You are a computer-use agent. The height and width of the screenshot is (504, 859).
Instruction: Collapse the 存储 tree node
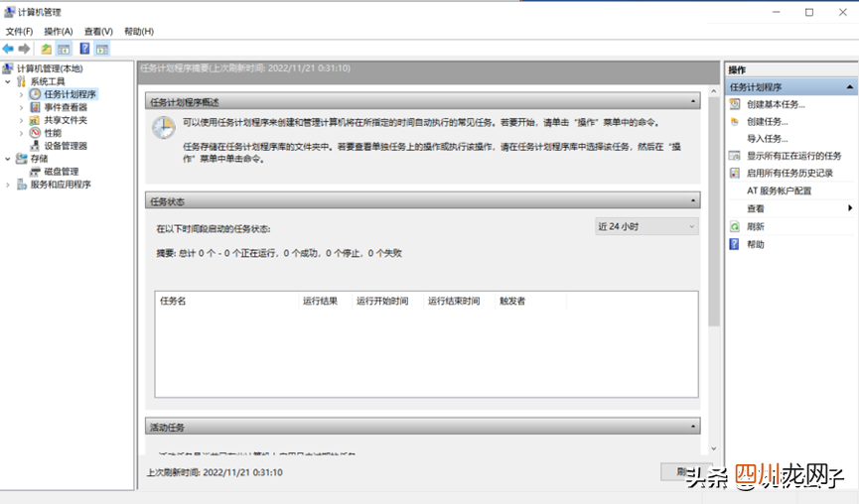(8, 159)
